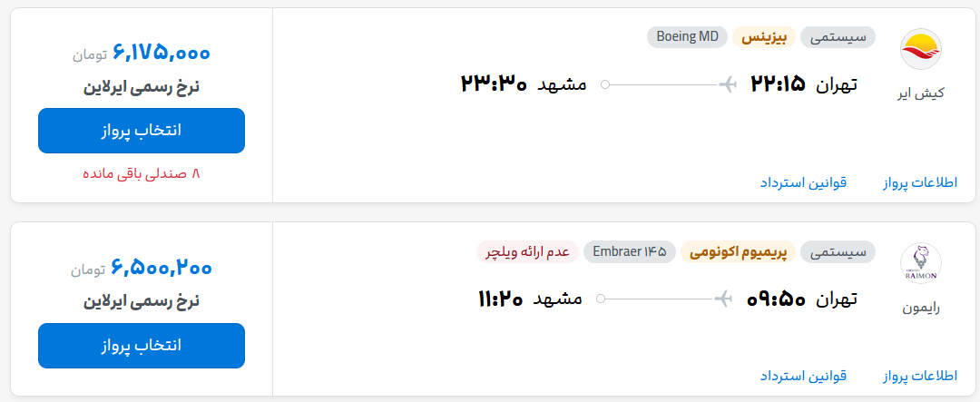The image size is (980, 402).
Task: Click the Boeing MD aircraft tag
Action: 688,37
